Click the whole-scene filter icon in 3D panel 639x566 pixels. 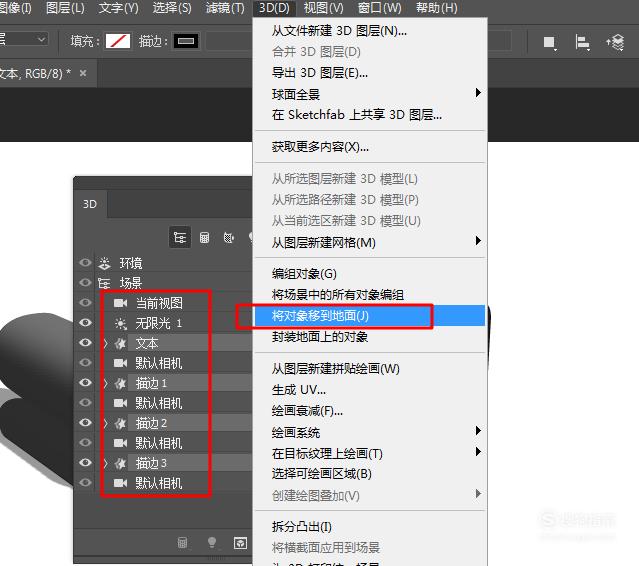pos(180,238)
